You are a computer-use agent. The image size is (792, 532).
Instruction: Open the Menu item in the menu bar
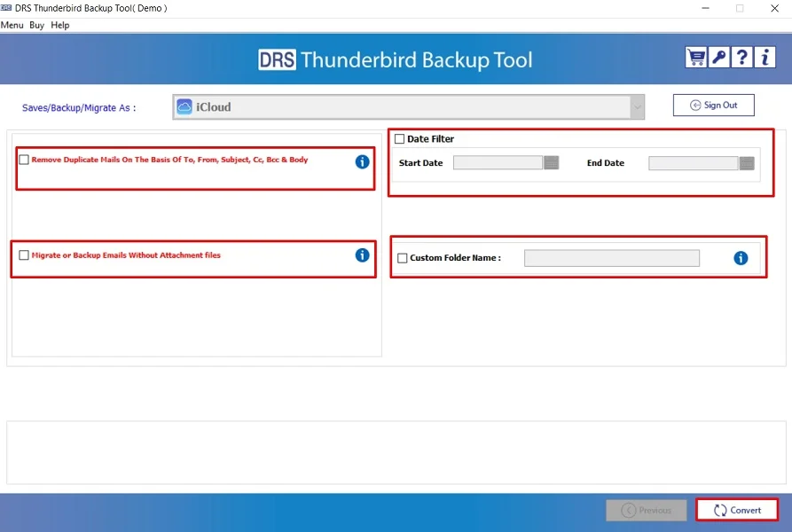[12, 25]
